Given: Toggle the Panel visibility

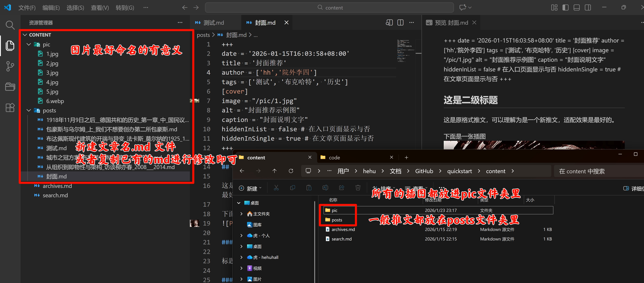Looking at the screenshot, I should click(576, 7).
